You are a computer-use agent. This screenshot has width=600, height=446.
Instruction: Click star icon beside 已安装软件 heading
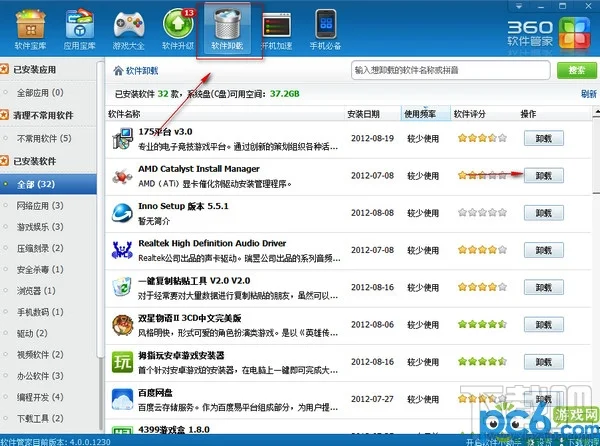click(x=4, y=161)
